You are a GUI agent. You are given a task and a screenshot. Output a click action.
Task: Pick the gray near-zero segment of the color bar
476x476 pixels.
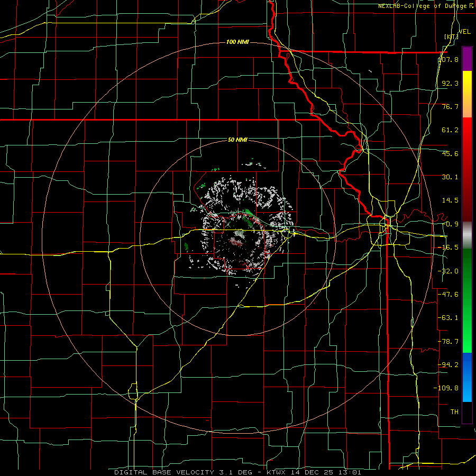point(467,235)
